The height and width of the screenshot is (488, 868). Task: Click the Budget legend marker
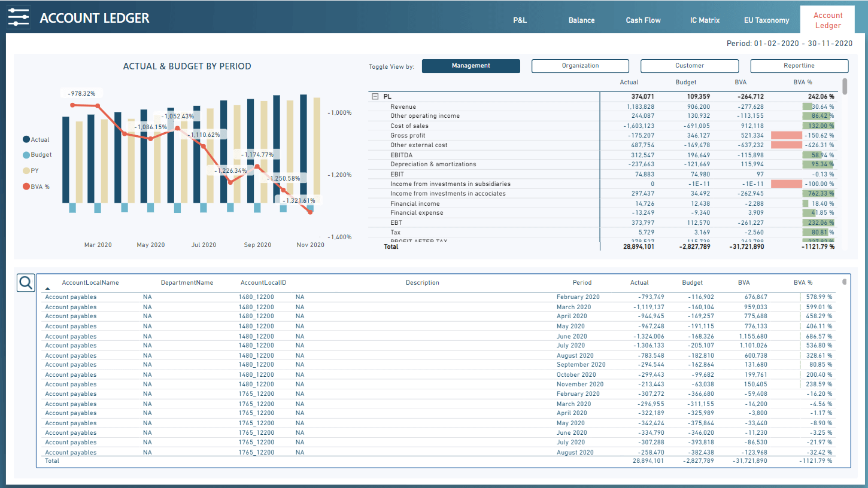pyautogui.click(x=26, y=155)
